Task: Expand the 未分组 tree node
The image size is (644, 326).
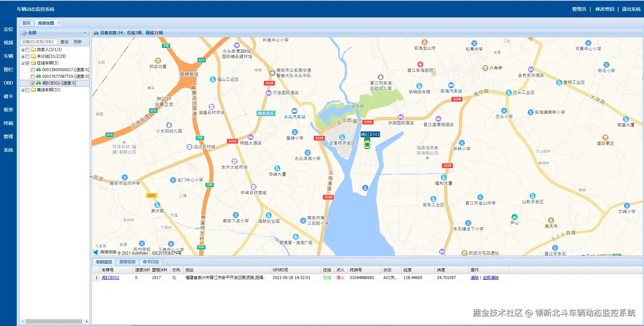Action: [23, 56]
